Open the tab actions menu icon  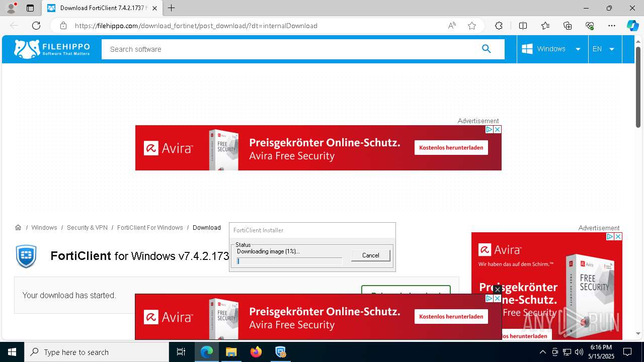pyautogui.click(x=30, y=8)
